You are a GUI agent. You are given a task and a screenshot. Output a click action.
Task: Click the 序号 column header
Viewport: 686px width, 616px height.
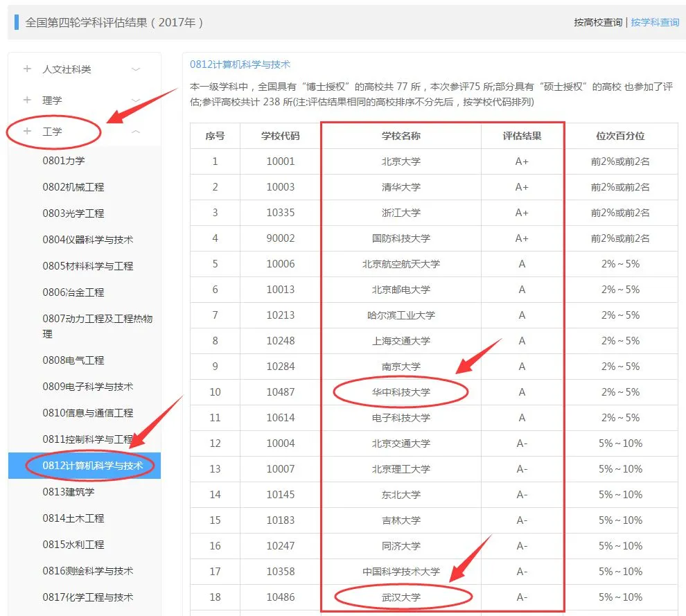pos(215,136)
